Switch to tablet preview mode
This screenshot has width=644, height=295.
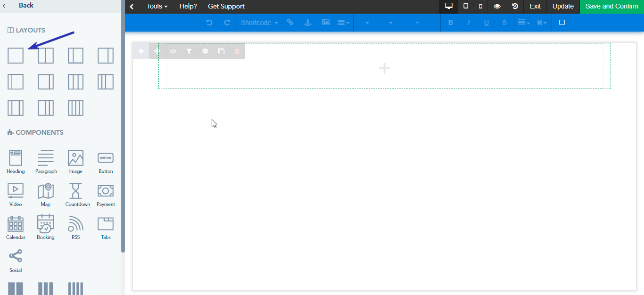466,7
